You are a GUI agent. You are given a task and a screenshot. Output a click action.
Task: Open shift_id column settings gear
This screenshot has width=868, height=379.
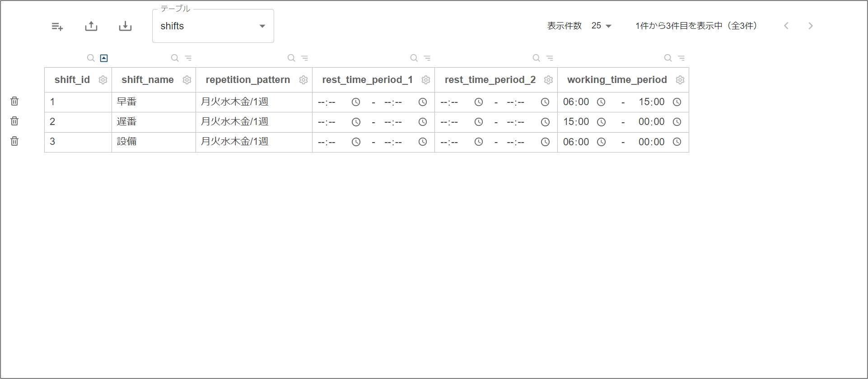pyautogui.click(x=103, y=80)
